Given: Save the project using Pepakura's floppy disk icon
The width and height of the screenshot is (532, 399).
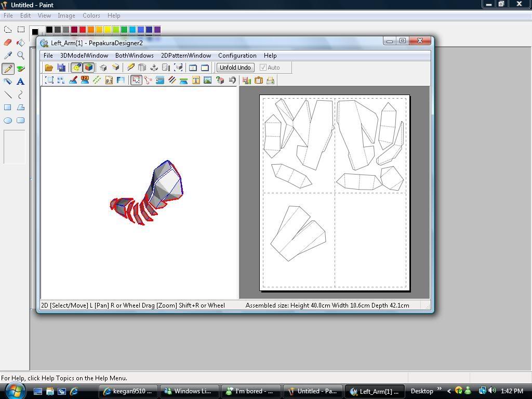Looking at the screenshot, I should 61,68.
